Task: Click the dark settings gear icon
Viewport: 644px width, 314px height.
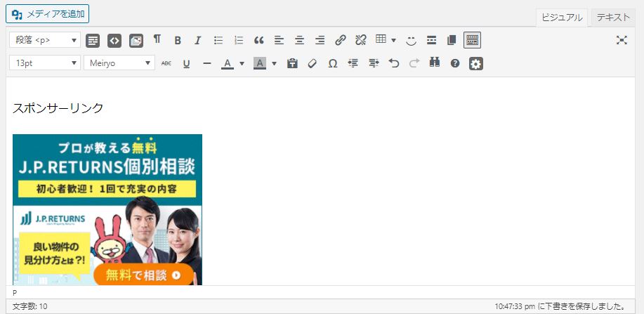Action: tap(476, 64)
